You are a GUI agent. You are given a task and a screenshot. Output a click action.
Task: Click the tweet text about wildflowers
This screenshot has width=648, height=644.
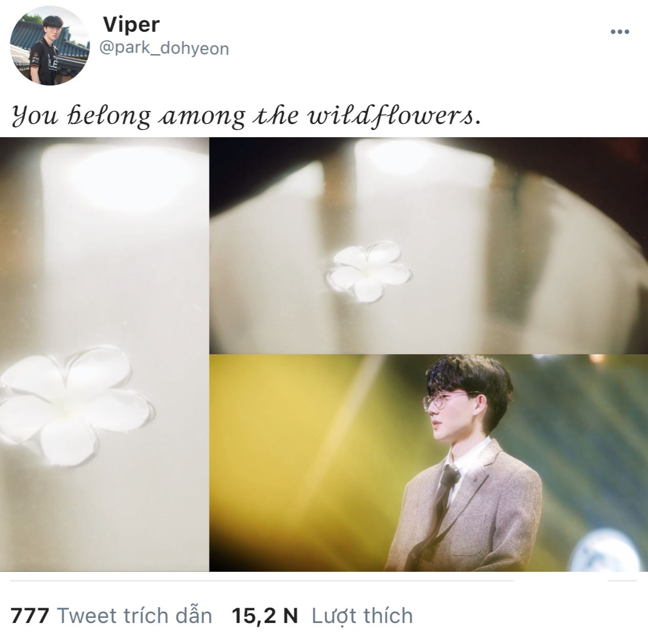click(246, 115)
